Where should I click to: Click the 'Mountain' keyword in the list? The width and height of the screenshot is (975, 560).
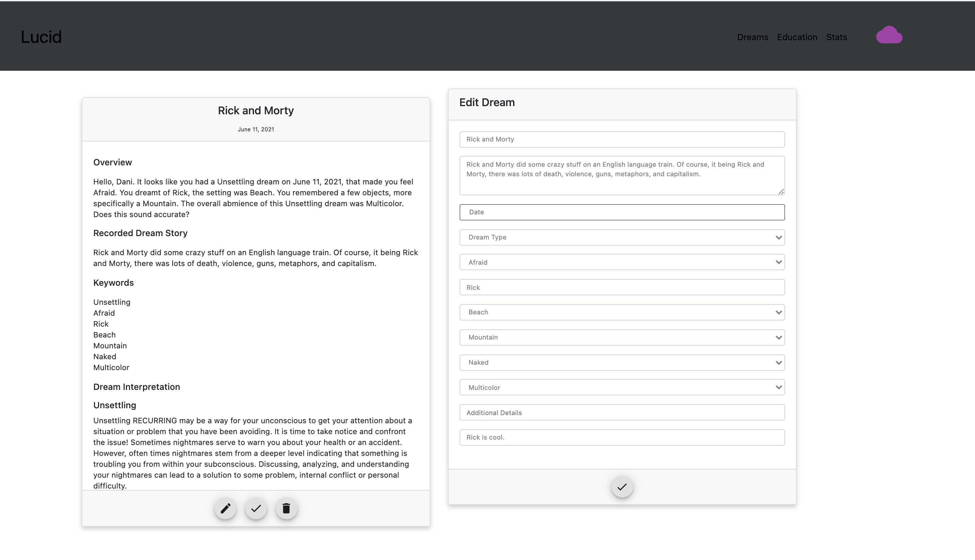(x=110, y=346)
